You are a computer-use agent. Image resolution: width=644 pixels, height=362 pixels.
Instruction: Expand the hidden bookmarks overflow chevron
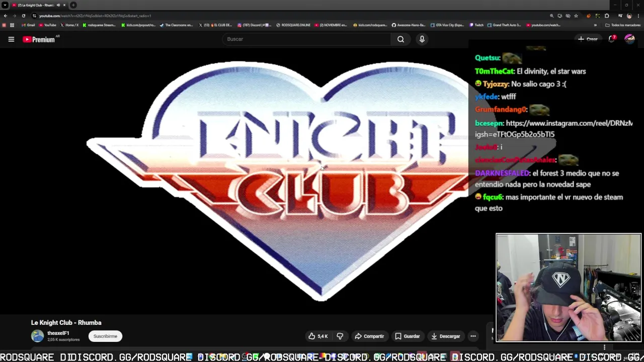595,25
